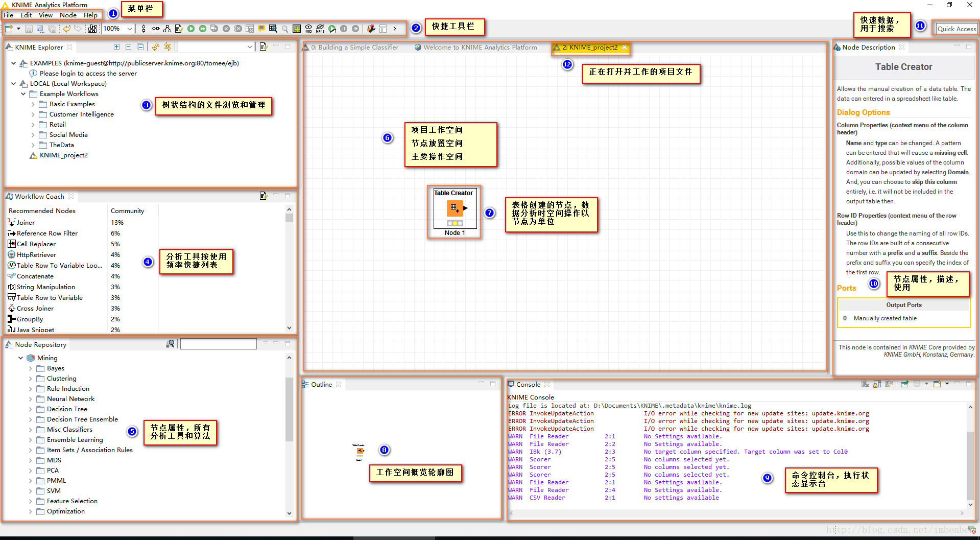Collapse the Example Workflows folder

[x=23, y=93]
